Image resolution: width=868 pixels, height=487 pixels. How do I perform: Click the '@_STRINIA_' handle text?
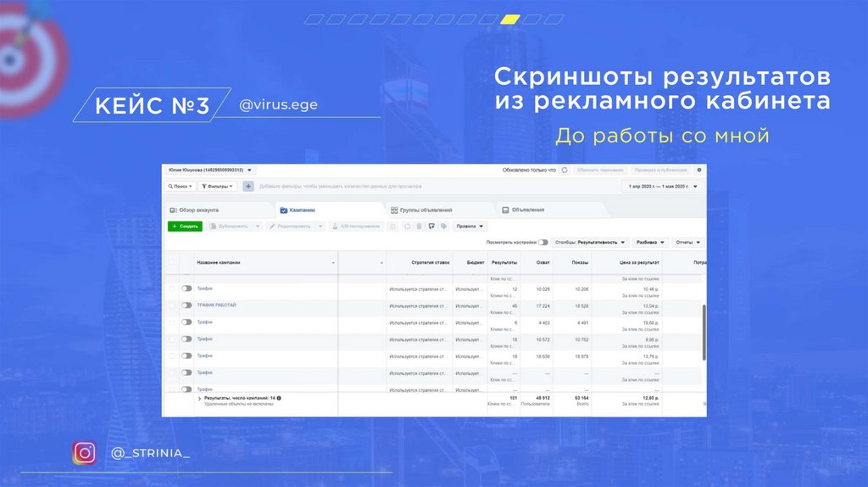[x=150, y=453]
